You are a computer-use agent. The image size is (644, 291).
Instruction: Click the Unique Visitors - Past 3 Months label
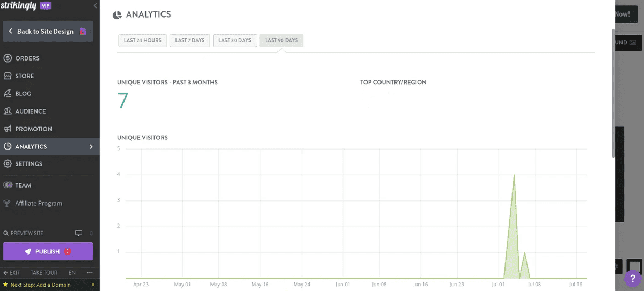click(167, 83)
